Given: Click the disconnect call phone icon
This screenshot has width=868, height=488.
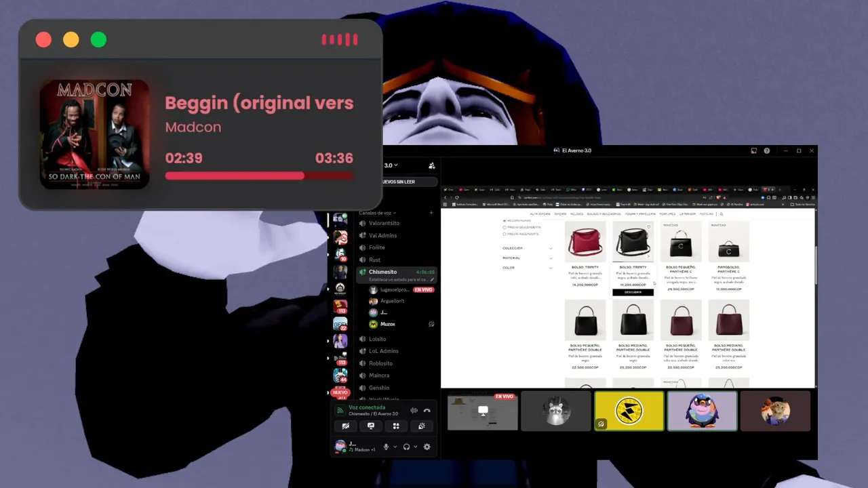Looking at the screenshot, I should tap(427, 411).
